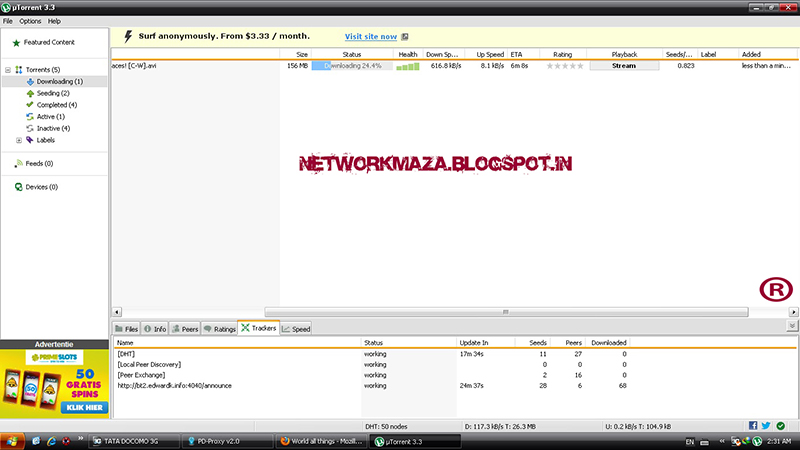Click the PrimeSlots Klik Hier ad button
The image size is (800, 450).
tap(84, 408)
